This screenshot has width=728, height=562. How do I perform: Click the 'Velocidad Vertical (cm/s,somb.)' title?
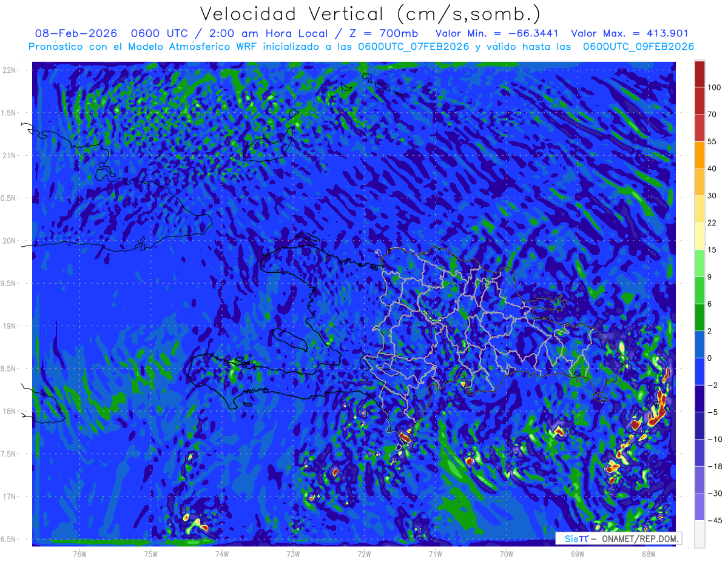370,13
